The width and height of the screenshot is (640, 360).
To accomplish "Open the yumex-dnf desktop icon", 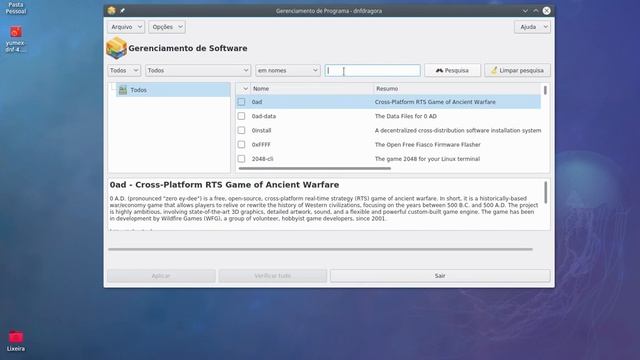I will 16,39.
